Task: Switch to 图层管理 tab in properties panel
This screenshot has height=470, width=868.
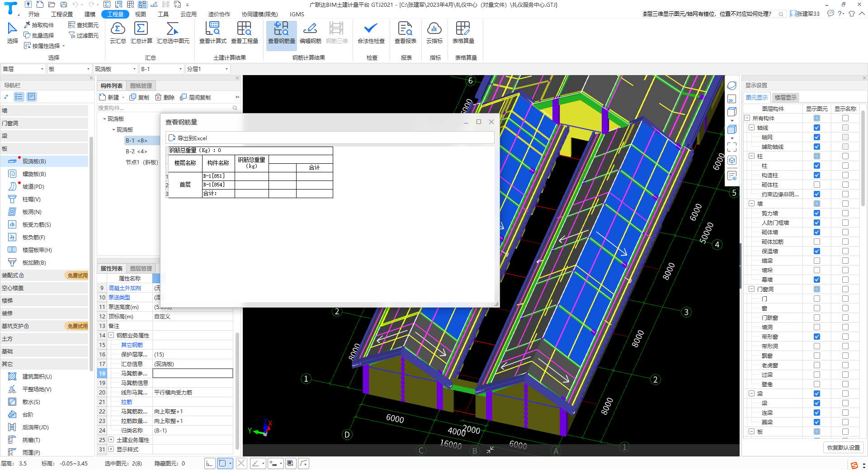Action: tap(141, 268)
